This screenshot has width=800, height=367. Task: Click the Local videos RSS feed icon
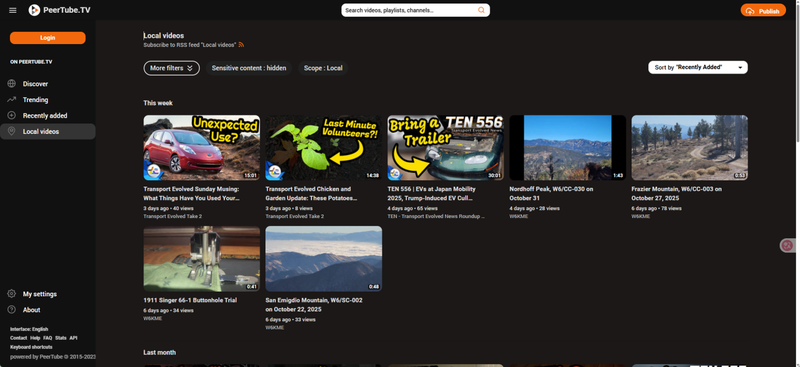coord(241,45)
